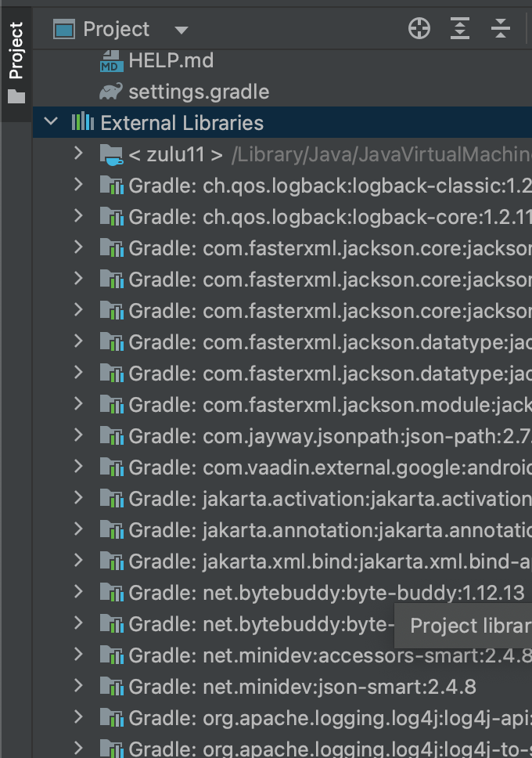Collapse the External Libraries node chevron
This screenshot has height=758, width=532.
(x=51, y=121)
